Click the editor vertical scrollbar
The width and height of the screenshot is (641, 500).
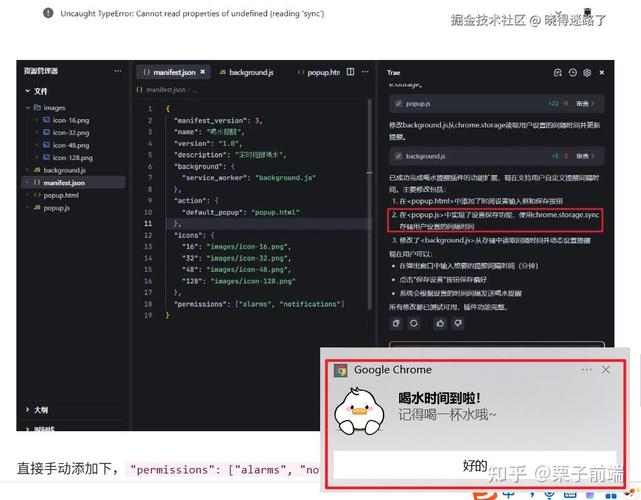370,203
